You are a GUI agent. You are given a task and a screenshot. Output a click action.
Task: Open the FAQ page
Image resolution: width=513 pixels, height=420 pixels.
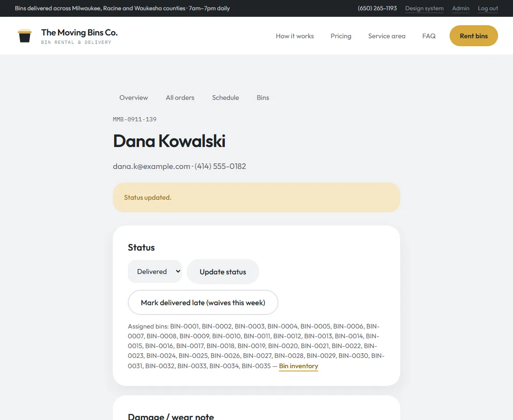(x=429, y=36)
